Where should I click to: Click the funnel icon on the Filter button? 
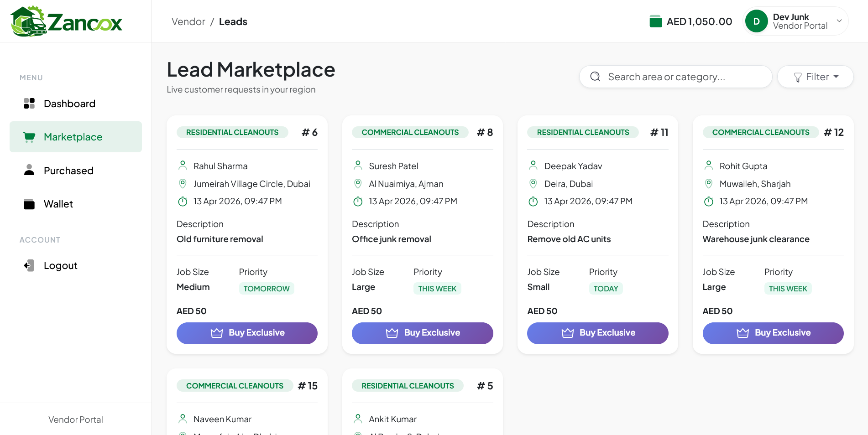click(x=798, y=78)
